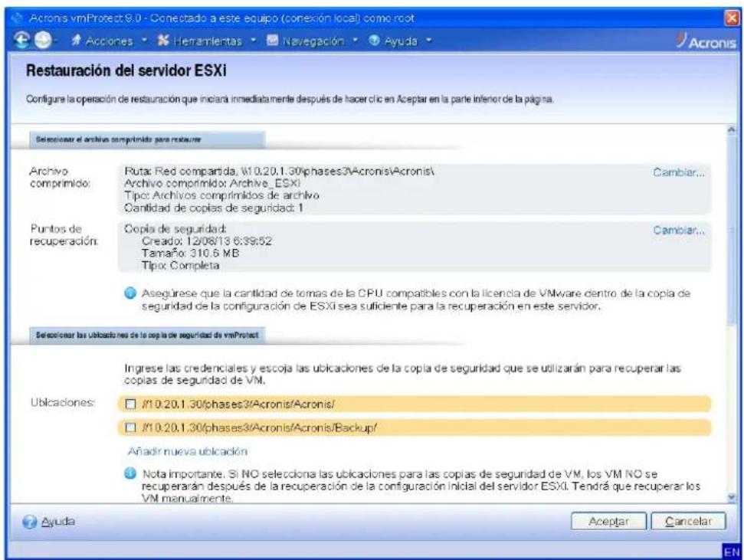
Task: Click the Ayuda link at the bottom
Action: (x=58, y=522)
